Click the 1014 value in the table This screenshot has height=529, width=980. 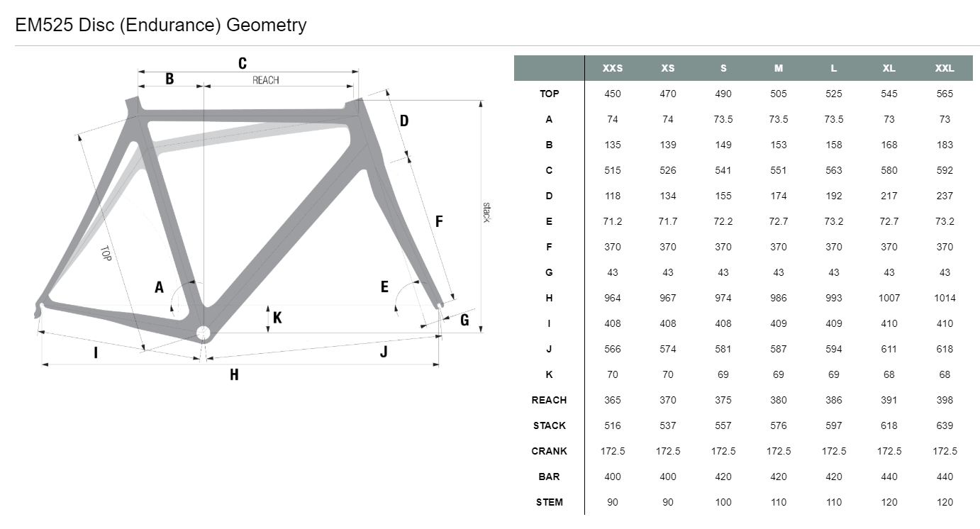(945, 298)
